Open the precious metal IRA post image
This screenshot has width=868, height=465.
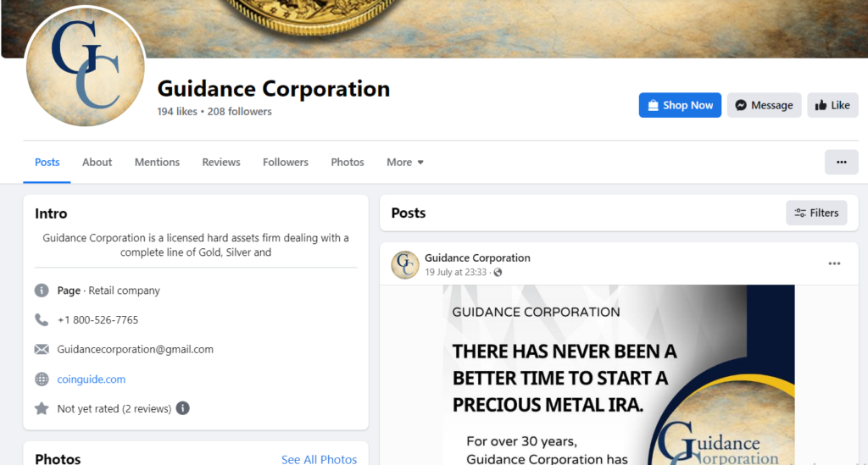(619, 375)
